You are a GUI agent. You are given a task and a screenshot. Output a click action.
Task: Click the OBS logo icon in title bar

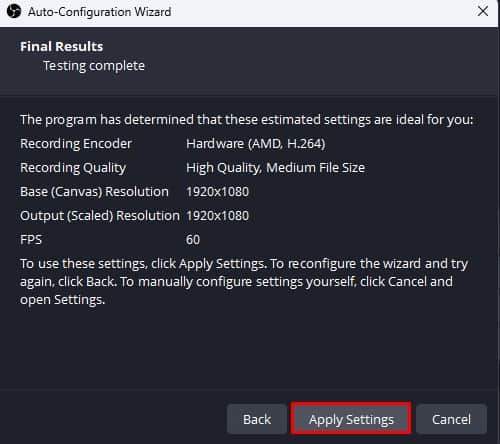(x=14, y=12)
